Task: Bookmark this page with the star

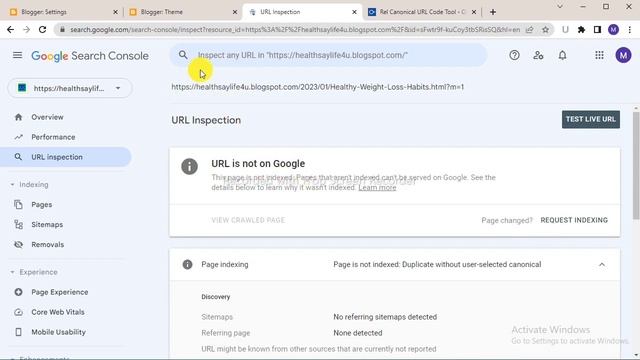Action: (545, 29)
